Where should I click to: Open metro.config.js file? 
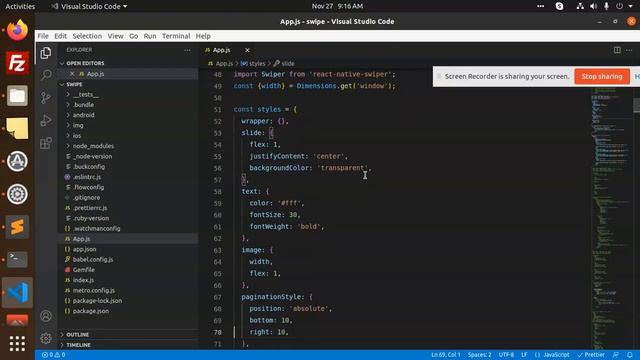coord(93,290)
